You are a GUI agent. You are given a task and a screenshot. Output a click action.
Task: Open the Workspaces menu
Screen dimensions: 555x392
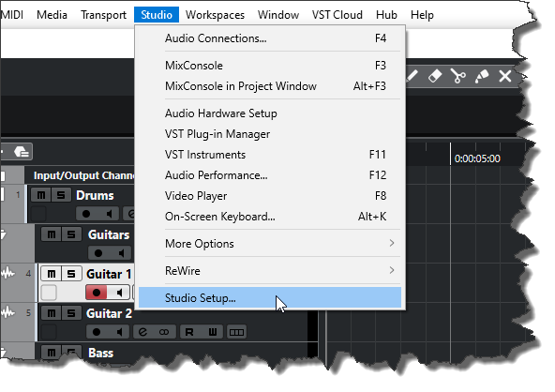(215, 15)
